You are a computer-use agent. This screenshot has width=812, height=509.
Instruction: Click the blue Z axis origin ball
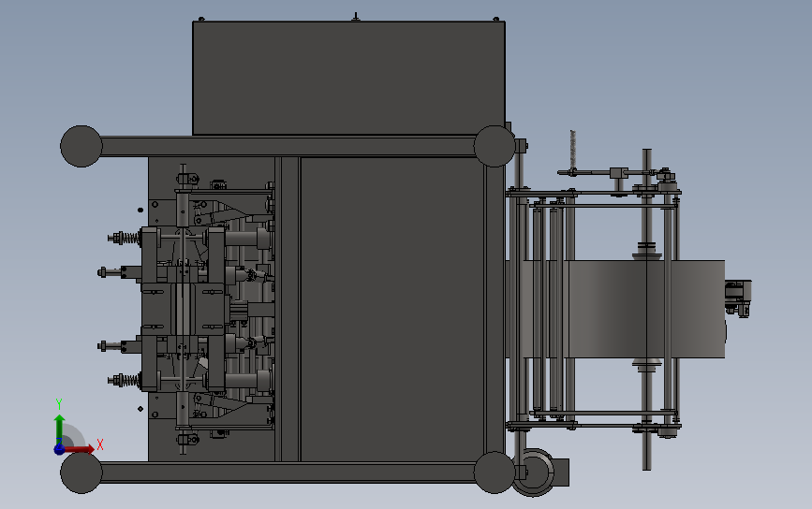(60, 449)
